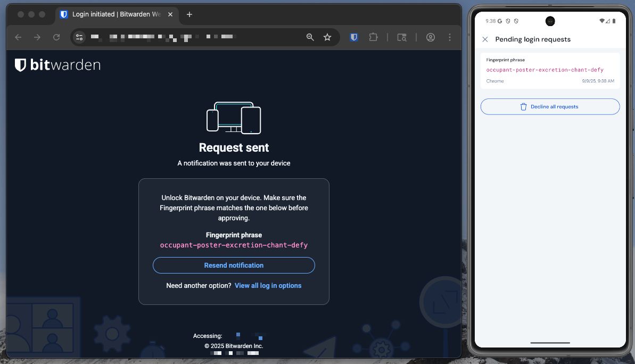This screenshot has height=364, width=635.
Task: Click the devices illustration above Request sent
Action: point(234,118)
